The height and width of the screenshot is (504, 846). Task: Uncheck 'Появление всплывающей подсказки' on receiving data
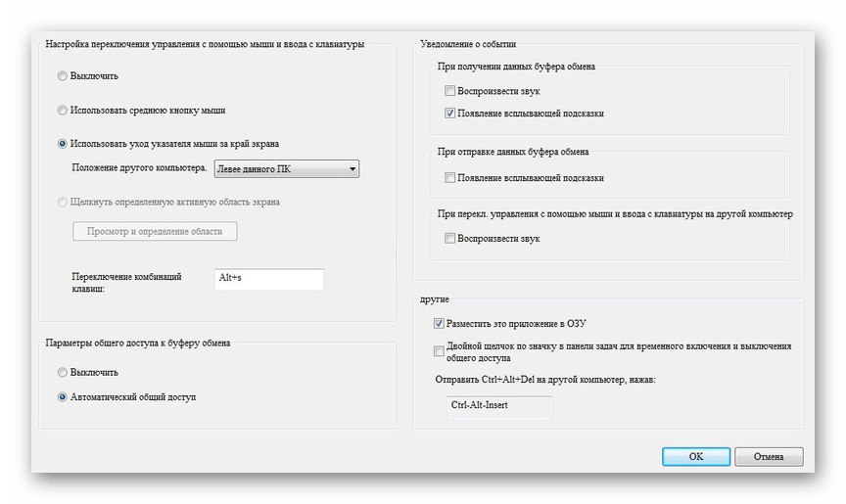pos(449,114)
